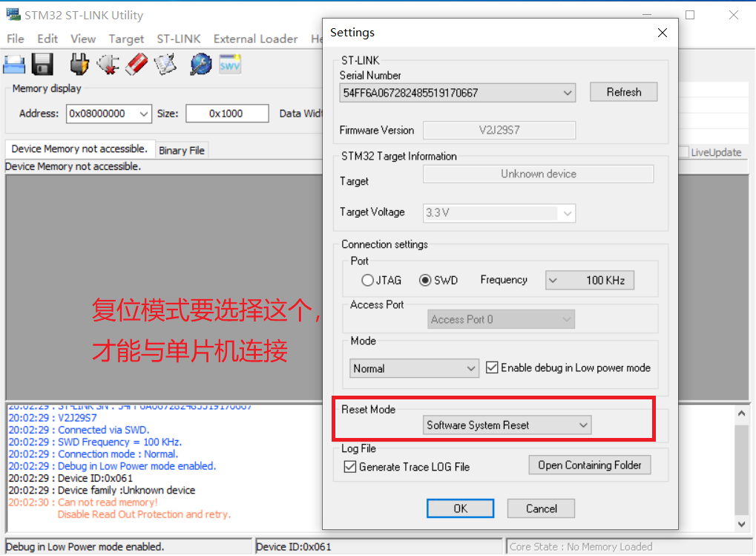This screenshot has width=756, height=556.
Task: Click log line SWD Frequency = 100 KHz
Action: (x=95, y=442)
